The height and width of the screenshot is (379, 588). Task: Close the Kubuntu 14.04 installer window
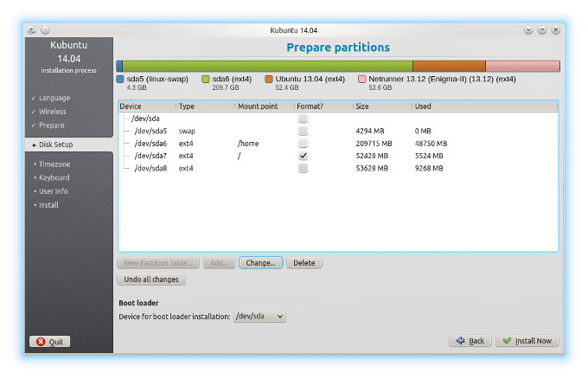(556, 30)
